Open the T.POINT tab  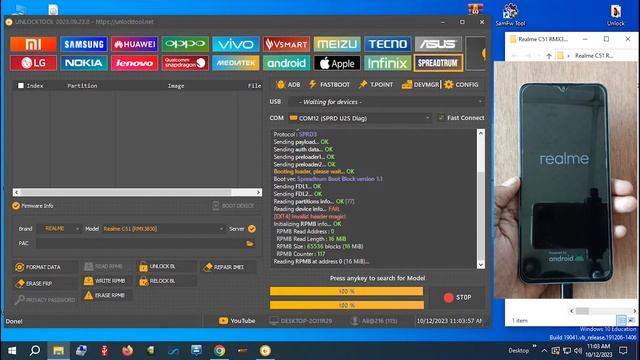pos(376,84)
